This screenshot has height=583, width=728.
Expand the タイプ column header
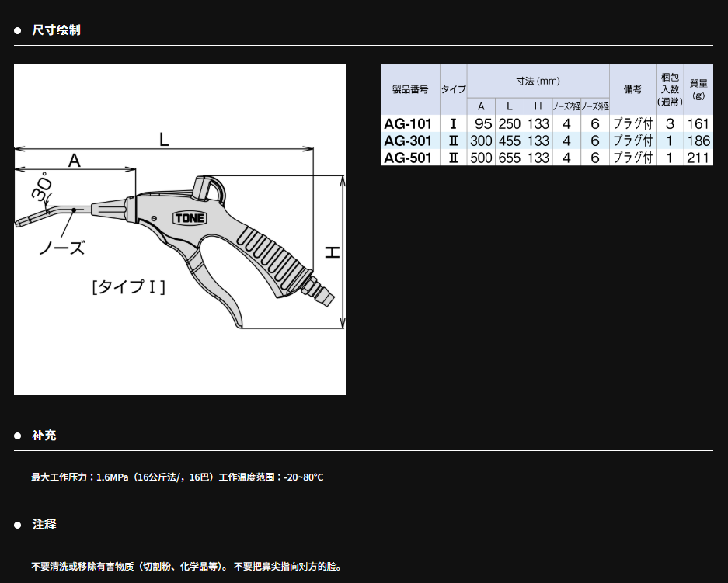[453, 88]
